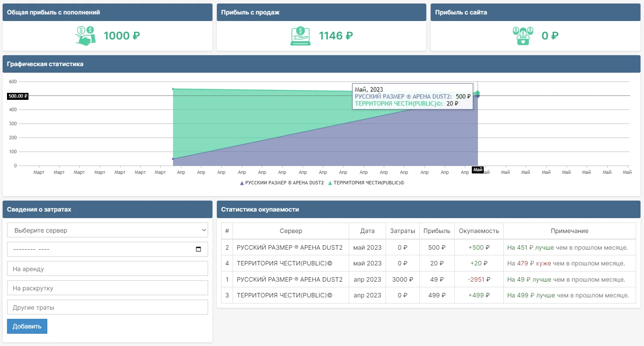Click the laptop sales profit icon
The width and height of the screenshot is (644, 346).
[x=301, y=35]
